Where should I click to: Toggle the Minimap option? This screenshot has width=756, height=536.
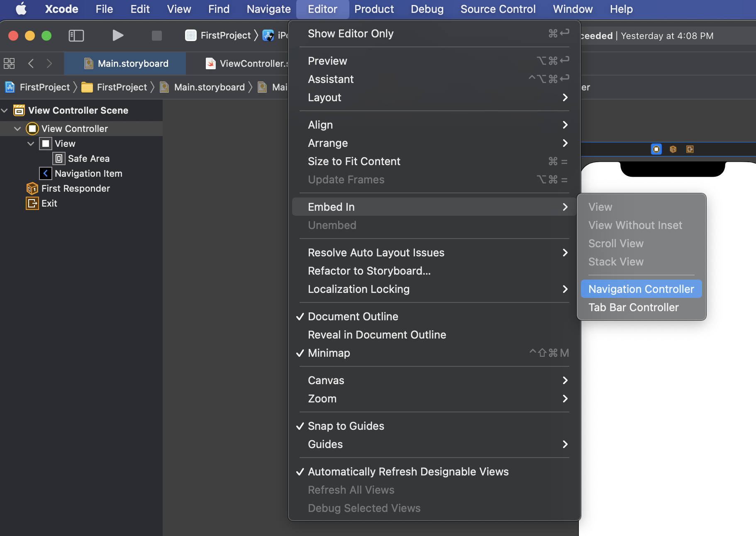tap(434, 353)
